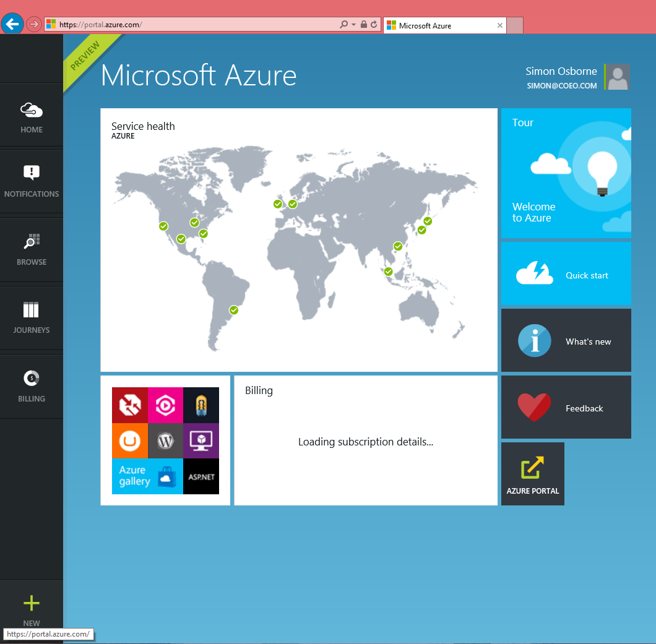The width and height of the screenshot is (656, 644).
Task: Click the Brazil region health checkmark
Action: [x=234, y=310]
